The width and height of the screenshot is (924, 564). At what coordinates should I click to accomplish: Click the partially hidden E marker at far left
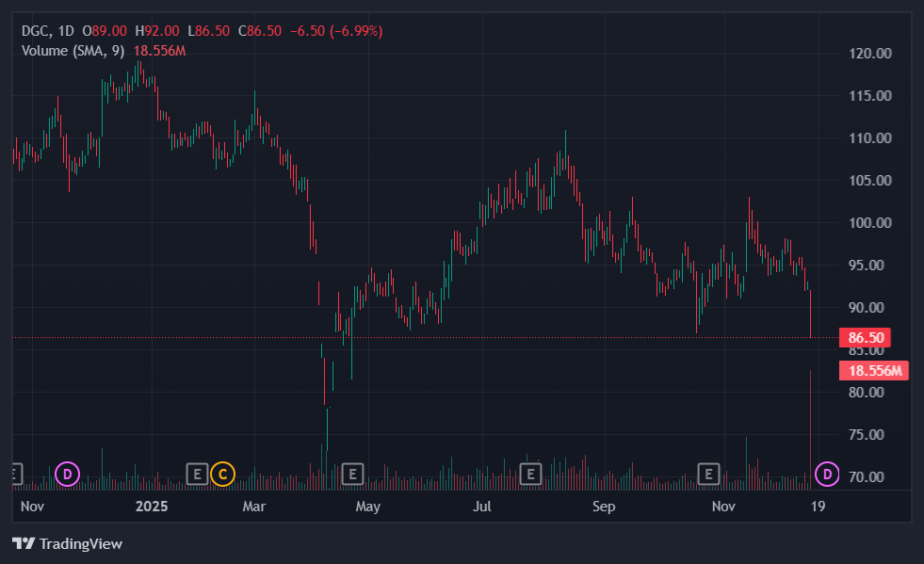[14, 473]
